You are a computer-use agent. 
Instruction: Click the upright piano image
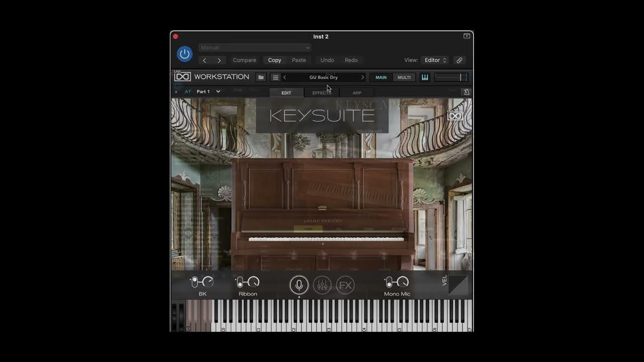[322, 215]
